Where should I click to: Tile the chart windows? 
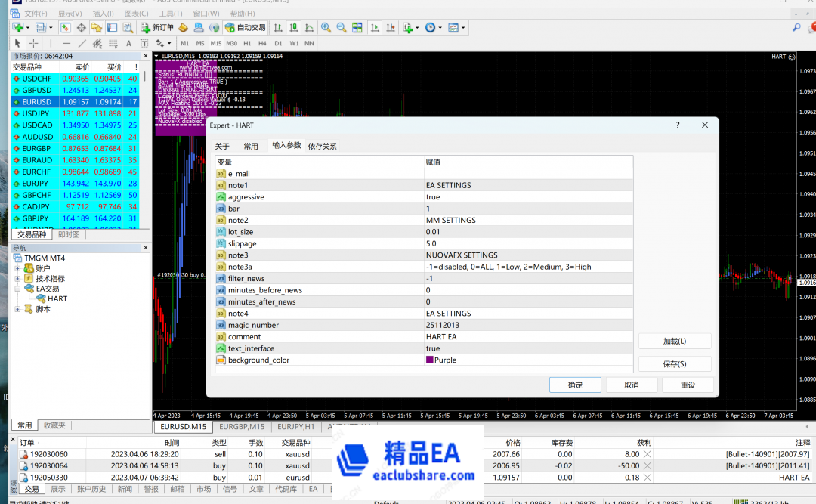pyautogui.click(x=358, y=27)
